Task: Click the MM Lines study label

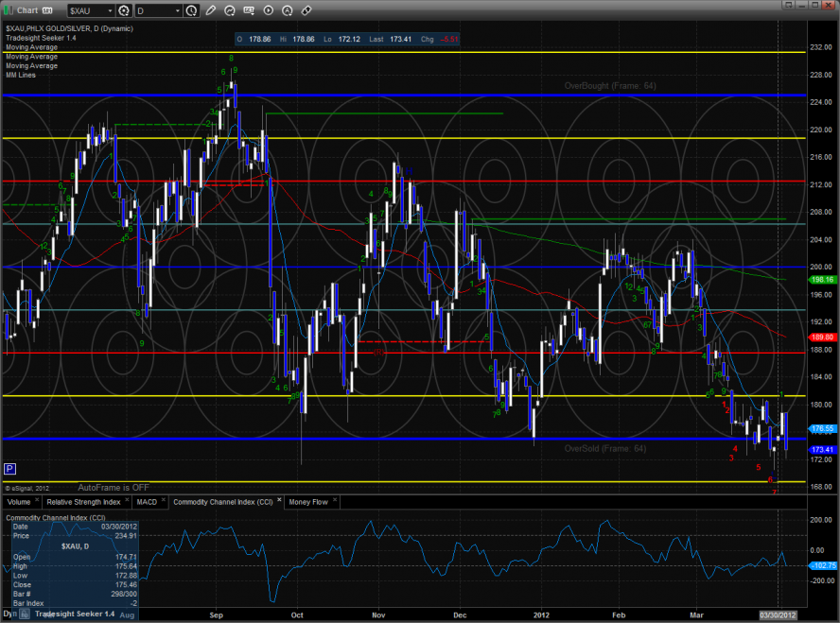Action: 21,73
